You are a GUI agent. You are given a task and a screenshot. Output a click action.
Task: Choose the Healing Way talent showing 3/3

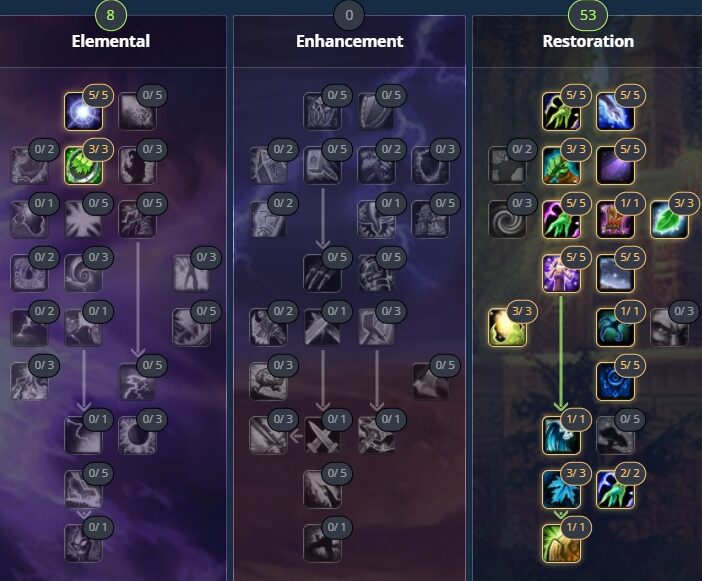(x=507, y=328)
